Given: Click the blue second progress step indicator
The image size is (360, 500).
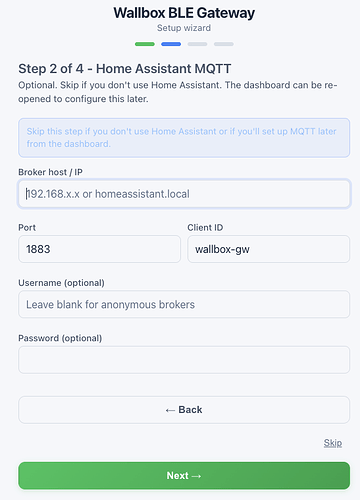Looking at the screenshot, I should pos(171,44).
